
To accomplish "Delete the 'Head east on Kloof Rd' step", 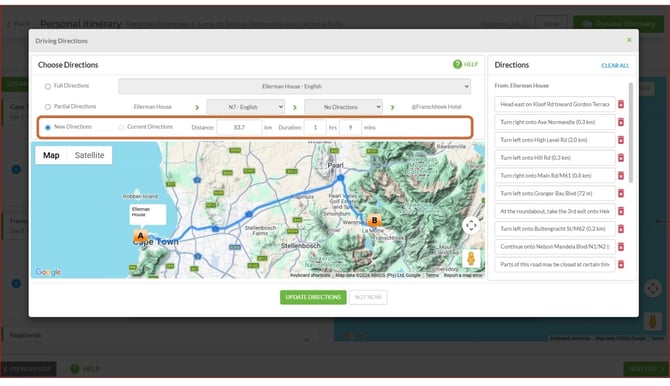I will pyautogui.click(x=621, y=104).
